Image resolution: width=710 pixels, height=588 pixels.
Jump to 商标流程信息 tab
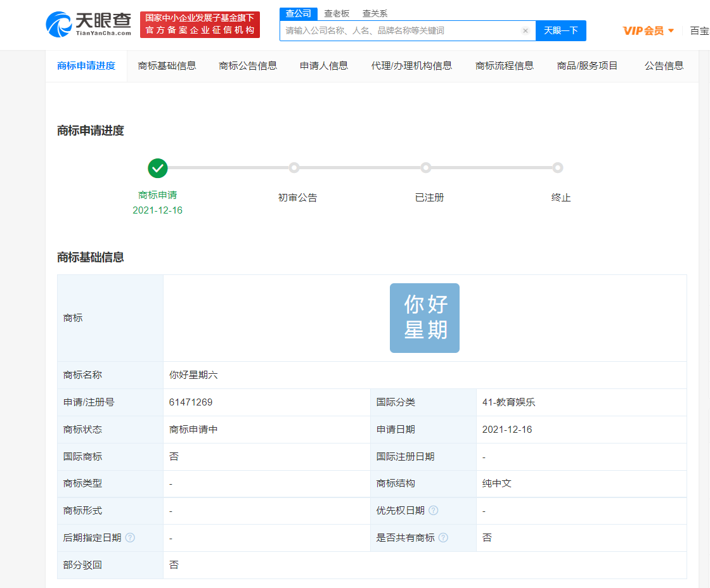tap(505, 66)
